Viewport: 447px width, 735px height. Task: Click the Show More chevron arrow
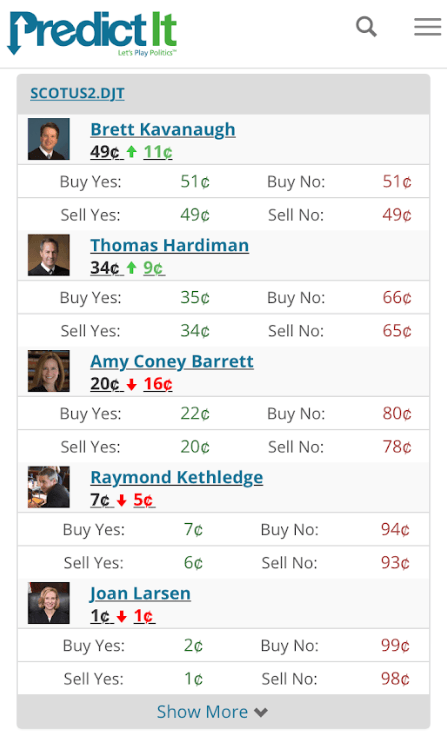click(x=261, y=712)
